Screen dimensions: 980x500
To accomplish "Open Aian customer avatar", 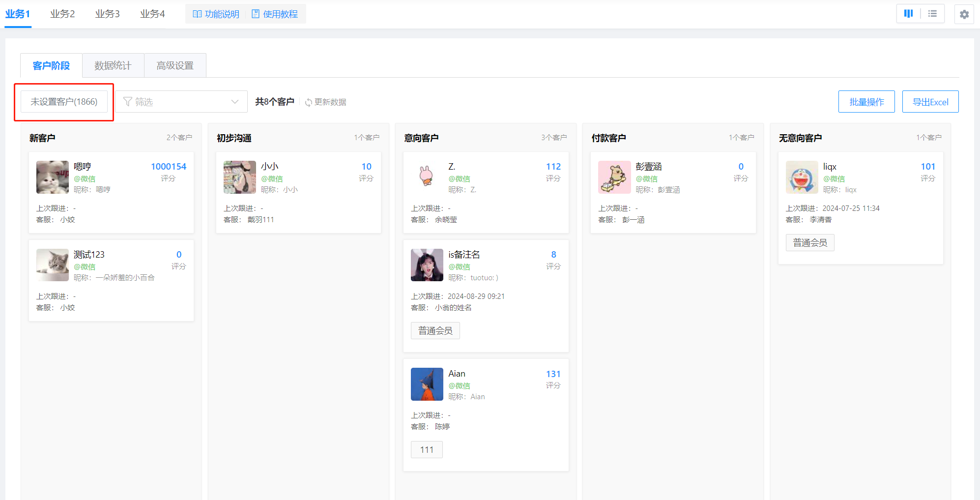I will pos(427,384).
